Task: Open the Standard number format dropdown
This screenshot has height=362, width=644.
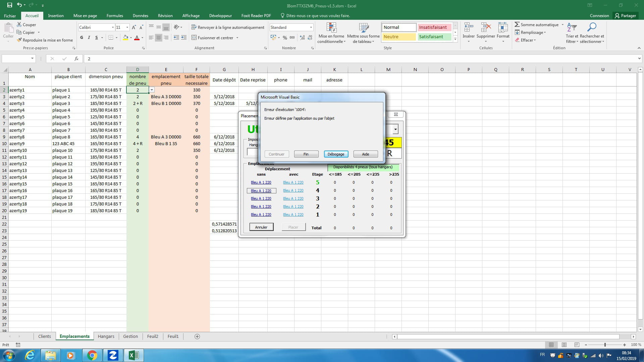Action: 311,27
